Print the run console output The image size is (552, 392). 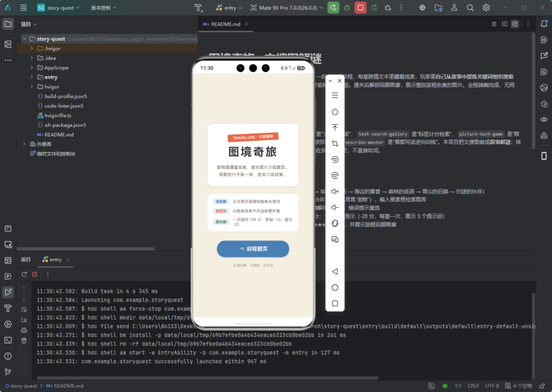click(24, 330)
